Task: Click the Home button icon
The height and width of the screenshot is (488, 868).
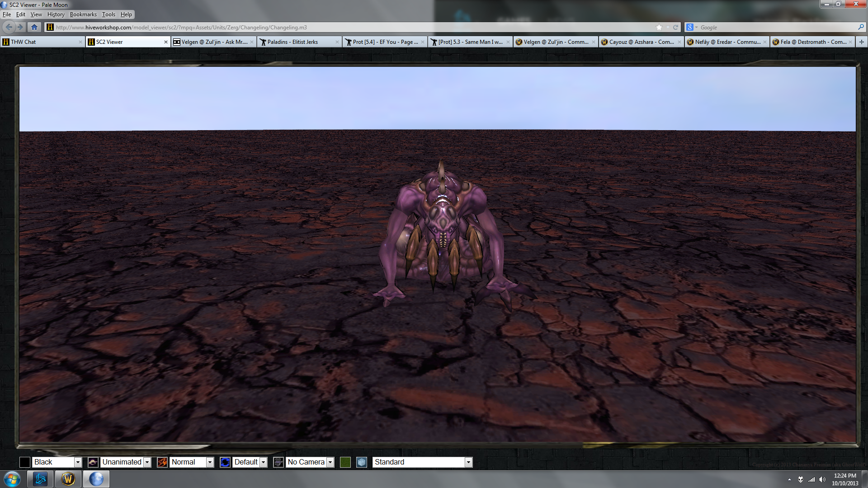Action: (x=34, y=27)
